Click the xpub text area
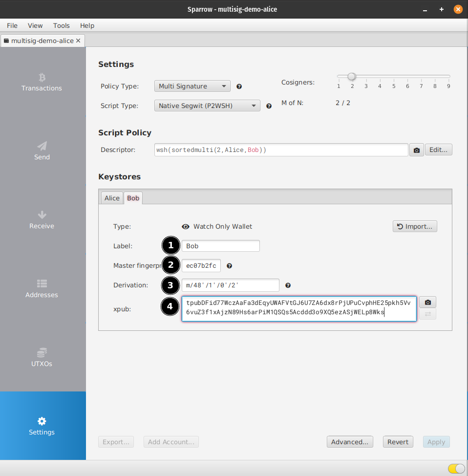 click(299, 309)
